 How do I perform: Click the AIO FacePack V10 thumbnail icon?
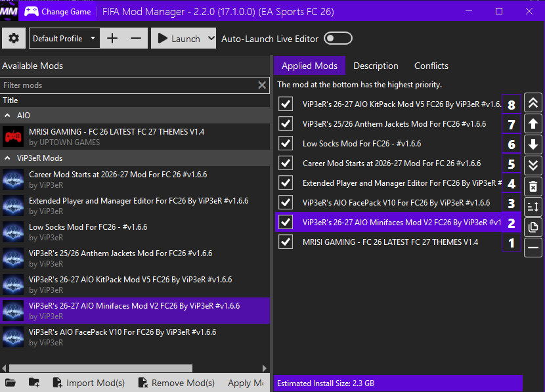(x=13, y=337)
